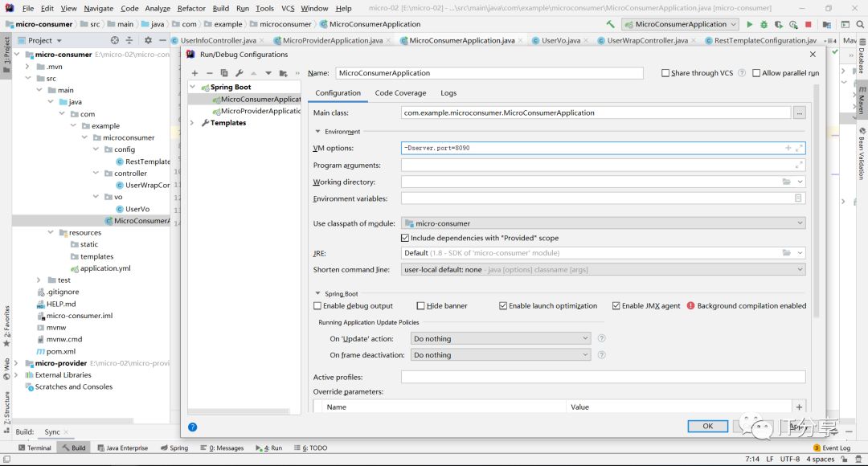This screenshot has width=868, height=466.
Task: Open Shorten command line dropdown
Action: 604,269
